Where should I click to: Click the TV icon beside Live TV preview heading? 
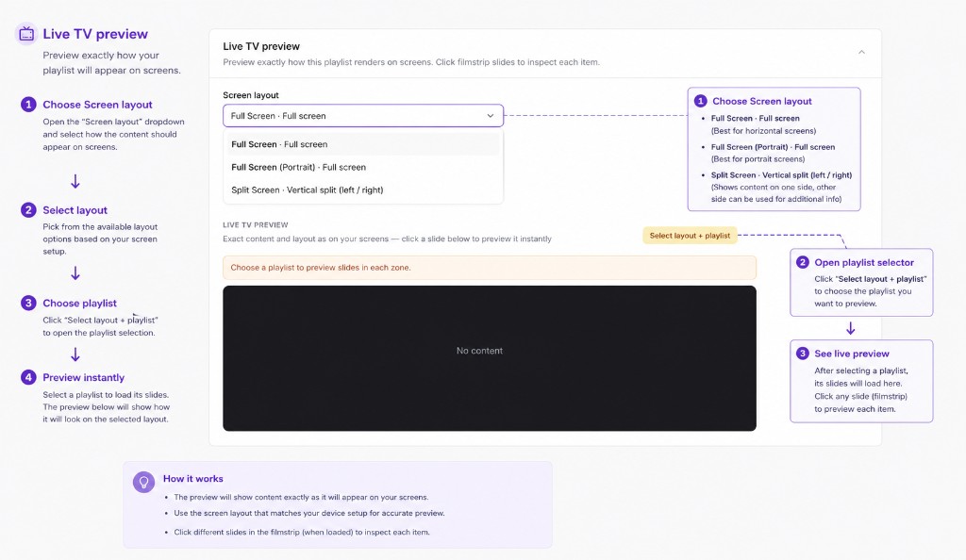pyautogui.click(x=26, y=34)
